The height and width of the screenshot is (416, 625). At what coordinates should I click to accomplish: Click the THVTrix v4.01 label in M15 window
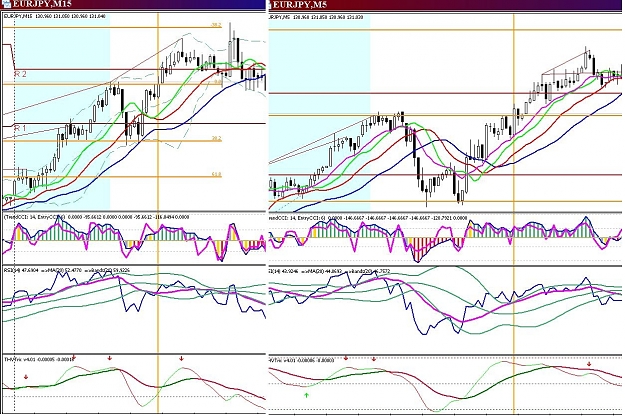[39, 359]
